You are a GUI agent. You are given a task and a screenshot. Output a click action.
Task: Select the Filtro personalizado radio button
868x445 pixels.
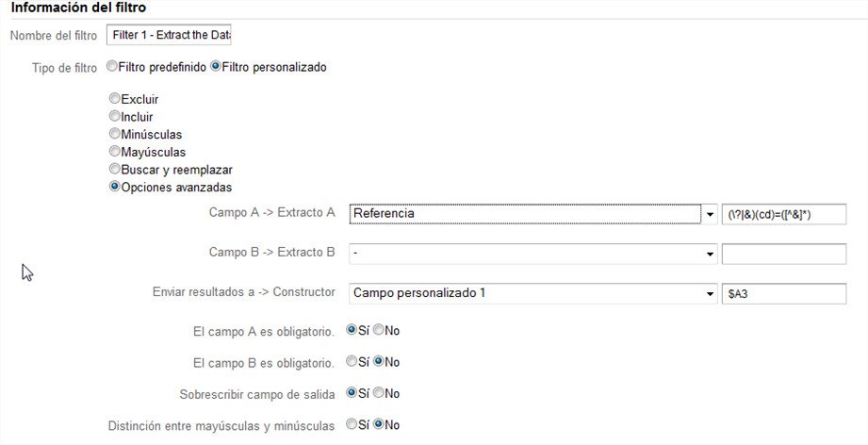(216, 66)
